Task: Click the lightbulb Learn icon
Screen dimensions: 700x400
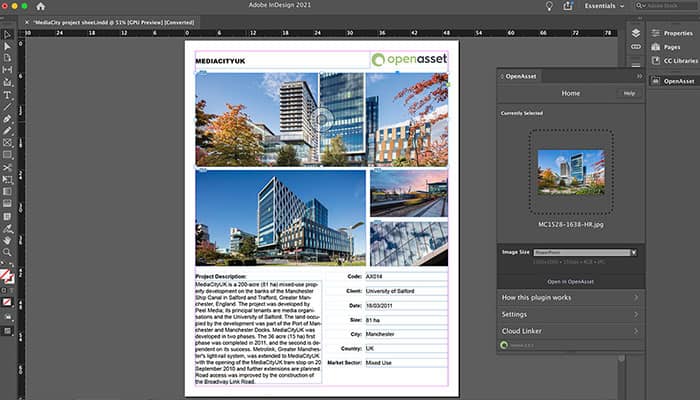Action: coord(549,6)
